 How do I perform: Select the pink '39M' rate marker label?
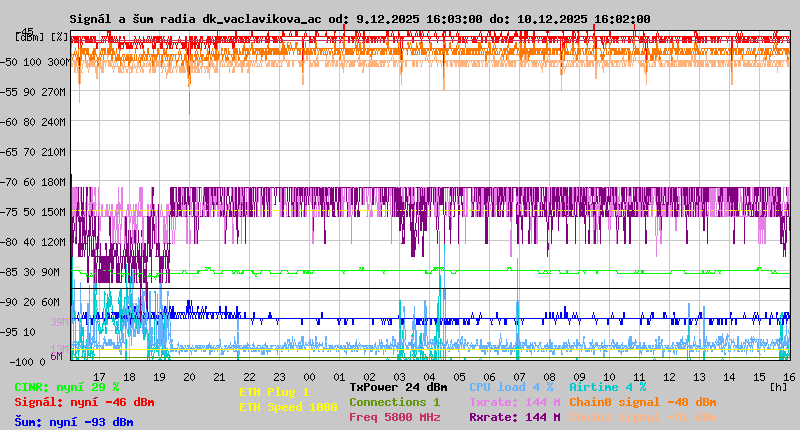60,322
